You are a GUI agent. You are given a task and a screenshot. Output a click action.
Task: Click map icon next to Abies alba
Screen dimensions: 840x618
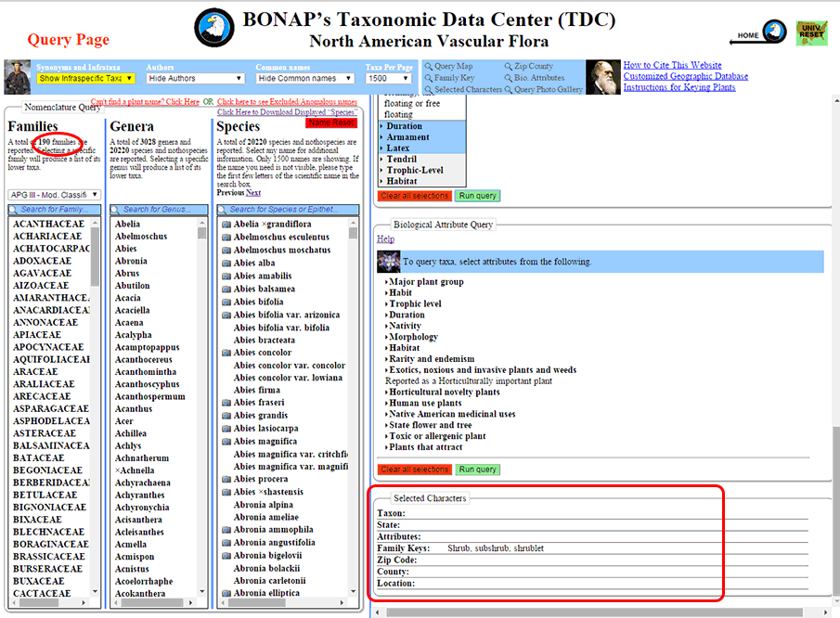coord(226,263)
